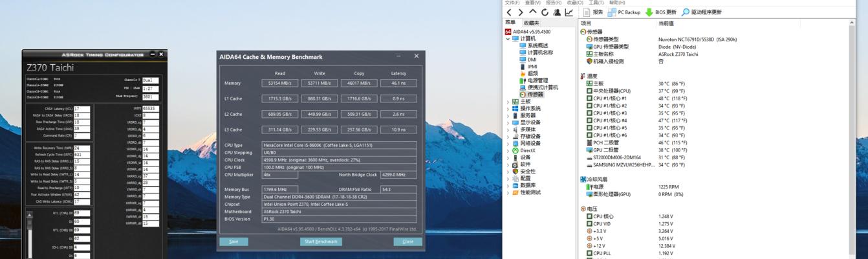Viewport: 868px width, 259px height.
Task: Click CAS# Latency (tCL) field in Timing Configurator
Action: [x=81, y=109]
